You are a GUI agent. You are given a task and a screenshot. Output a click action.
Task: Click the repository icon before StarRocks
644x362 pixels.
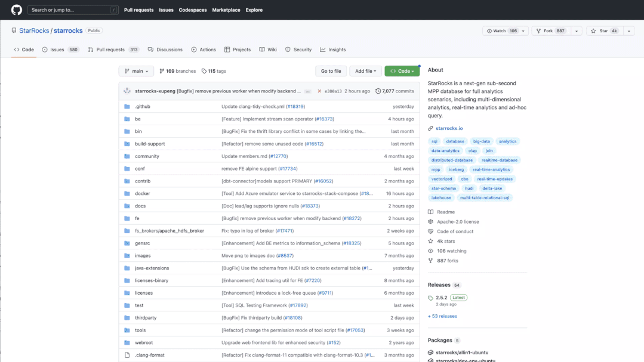[x=14, y=30]
